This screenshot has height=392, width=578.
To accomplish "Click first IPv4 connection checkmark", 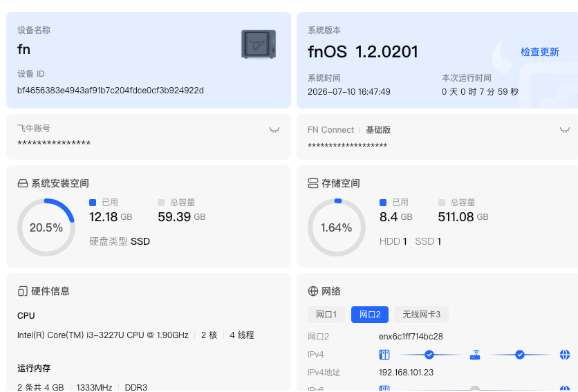I will 429,355.
